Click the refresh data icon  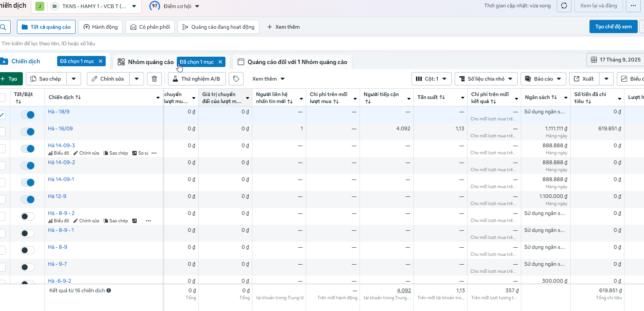pyautogui.click(x=564, y=6)
